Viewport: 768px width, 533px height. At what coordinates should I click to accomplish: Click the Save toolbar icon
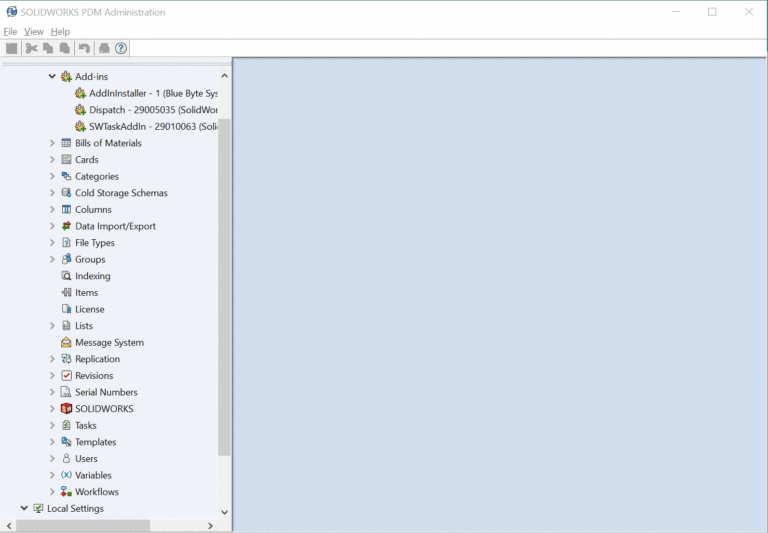point(12,48)
